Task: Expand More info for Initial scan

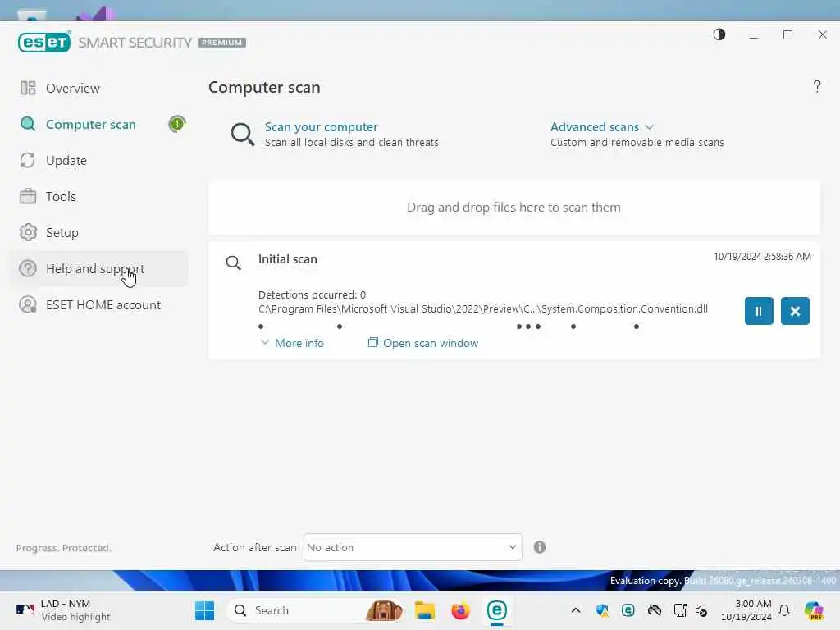Action: (x=292, y=343)
